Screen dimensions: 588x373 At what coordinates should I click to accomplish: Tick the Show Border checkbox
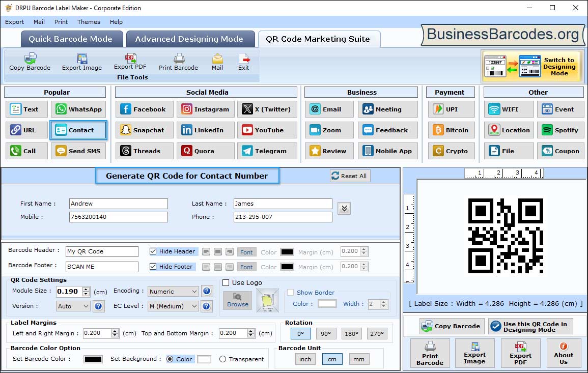click(290, 293)
